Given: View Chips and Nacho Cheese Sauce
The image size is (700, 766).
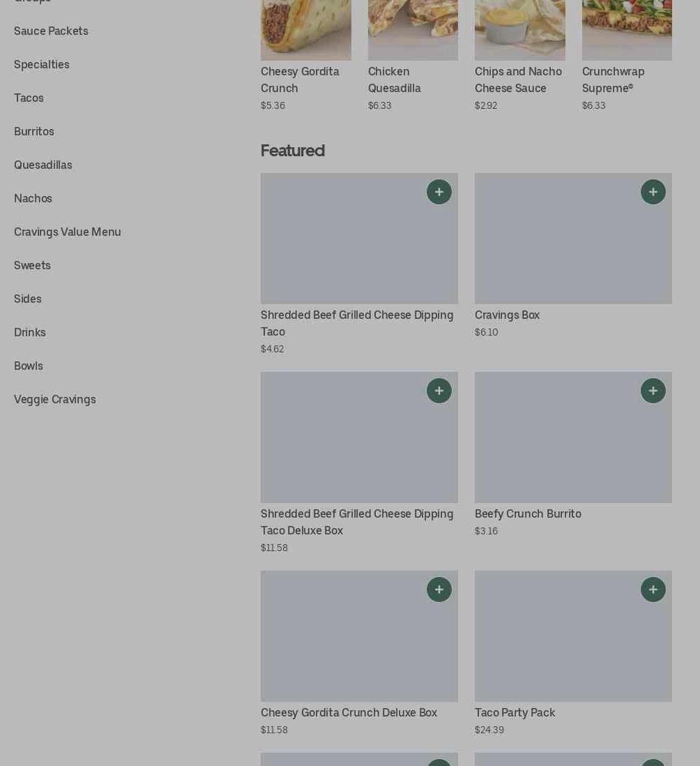Looking at the screenshot, I should (518, 80).
